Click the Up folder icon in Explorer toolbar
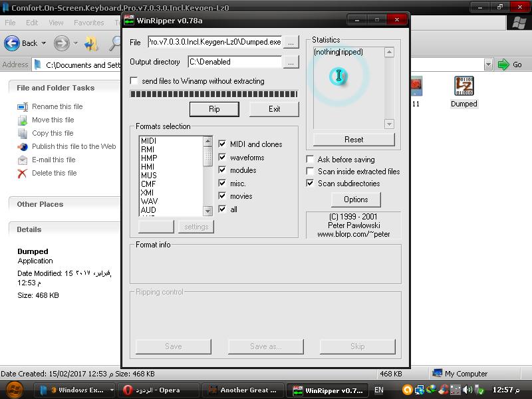The width and height of the screenshot is (532, 399). (x=91, y=43)
